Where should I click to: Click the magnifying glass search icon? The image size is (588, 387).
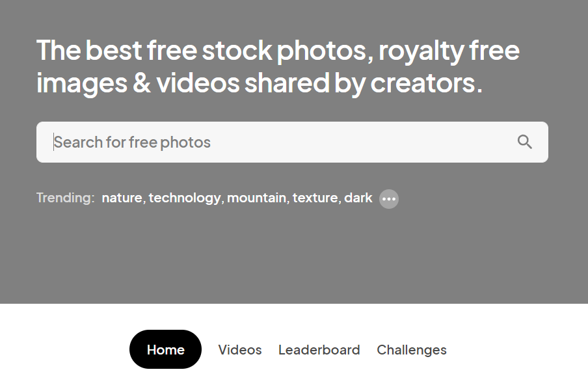(x=524, y=142)
